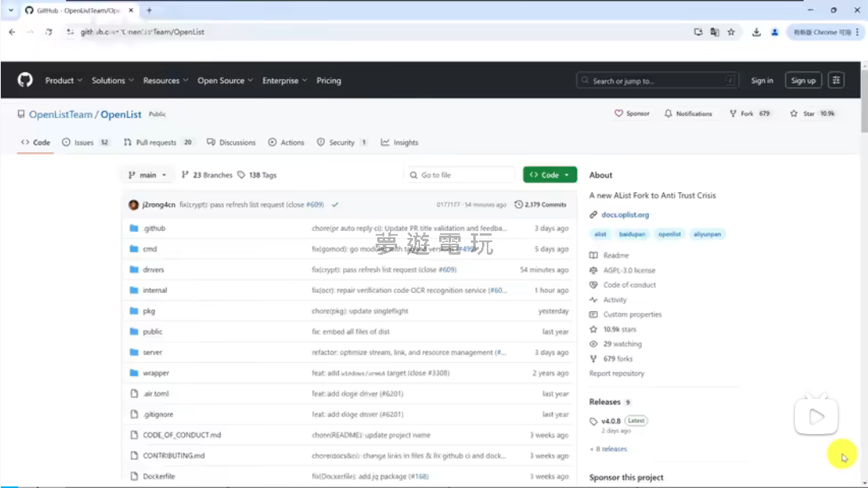The image size is (868, 488).
Task: Open Chrome downloads icon in toolbar
Action: 756,32
